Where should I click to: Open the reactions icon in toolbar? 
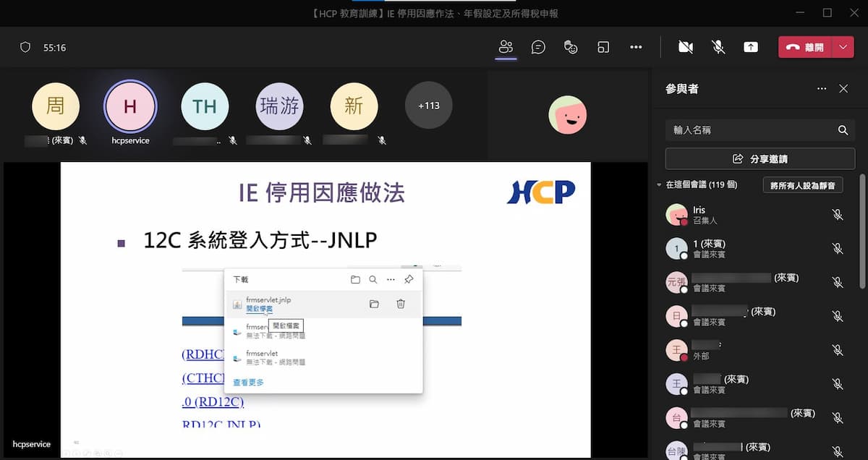[x=571, y=47]
